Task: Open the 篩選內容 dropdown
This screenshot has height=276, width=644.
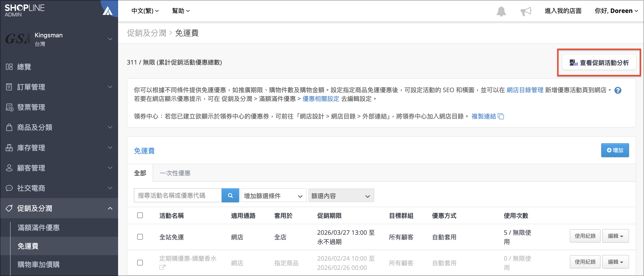Action: click(x=341, y=195)
